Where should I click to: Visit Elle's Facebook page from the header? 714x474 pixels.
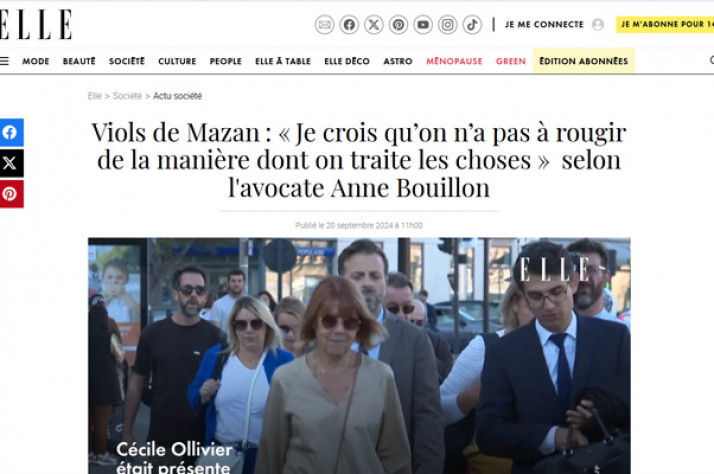[349, 25]
